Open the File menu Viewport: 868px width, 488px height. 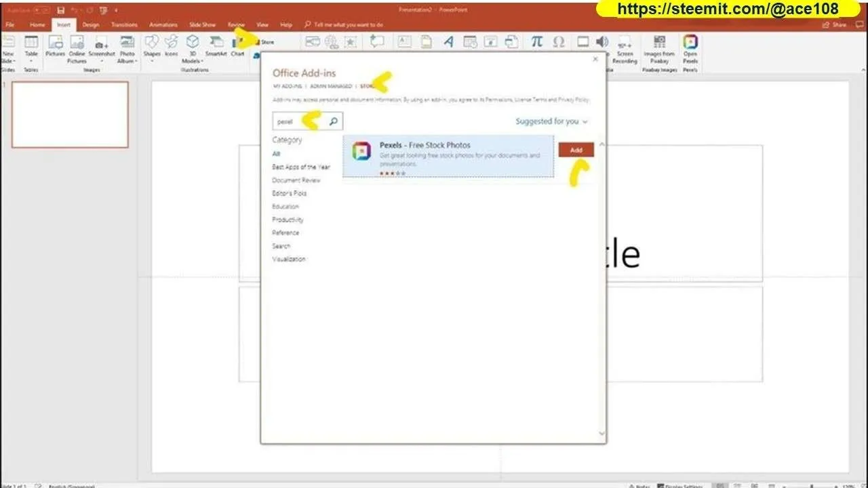click(9, 25)
